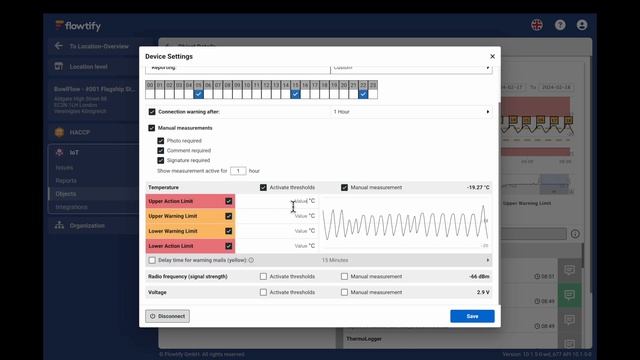Enable Voltage Activate thresholds

(263, 292)
